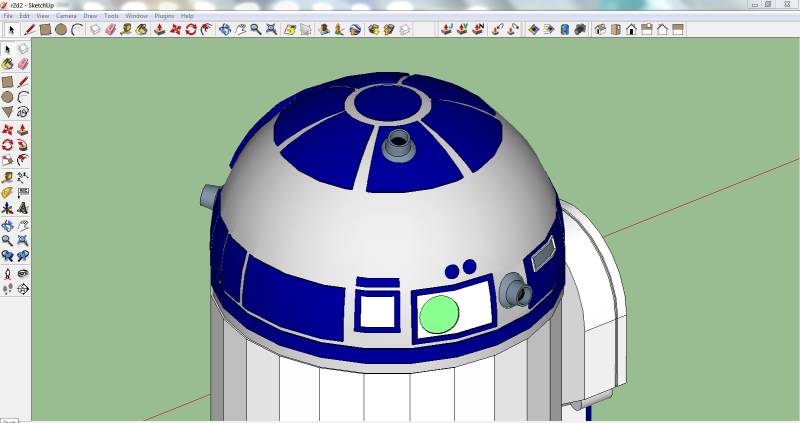The height and width of the screenshot is (423, 800).
Task: Click Next view icon in left palette
Action: tap(23, 256)
